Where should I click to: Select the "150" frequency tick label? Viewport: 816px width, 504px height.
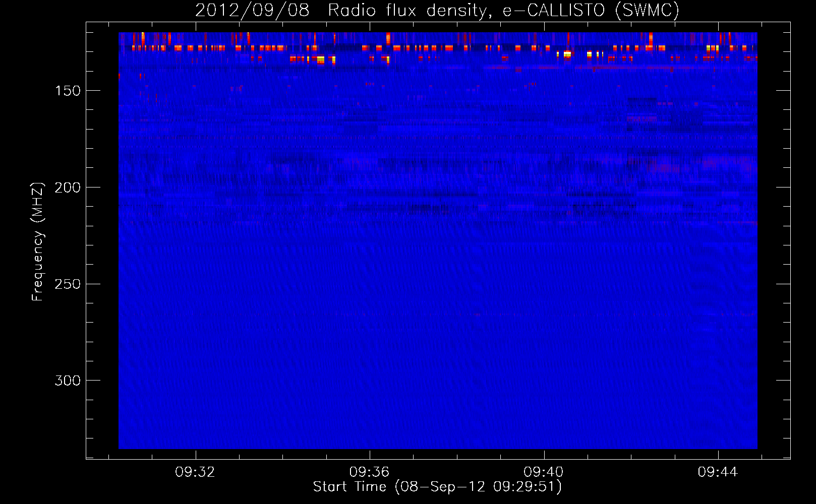(68, 91)
